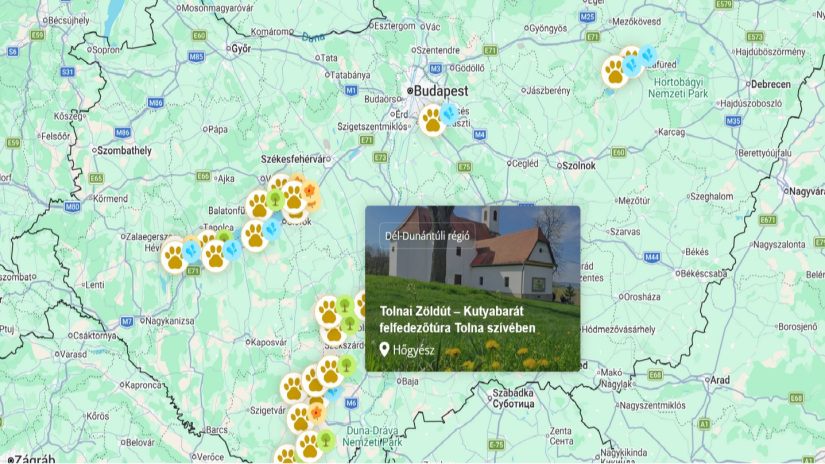825x464 pixels.
Task: Click the Hortobágyi Nemzeti Park label
Action: [678, 88]
